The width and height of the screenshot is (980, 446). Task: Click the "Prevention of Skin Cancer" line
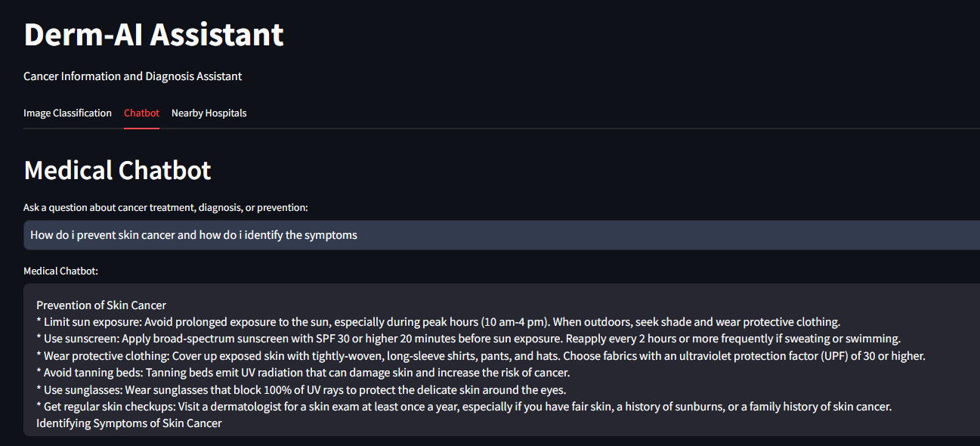101,305
